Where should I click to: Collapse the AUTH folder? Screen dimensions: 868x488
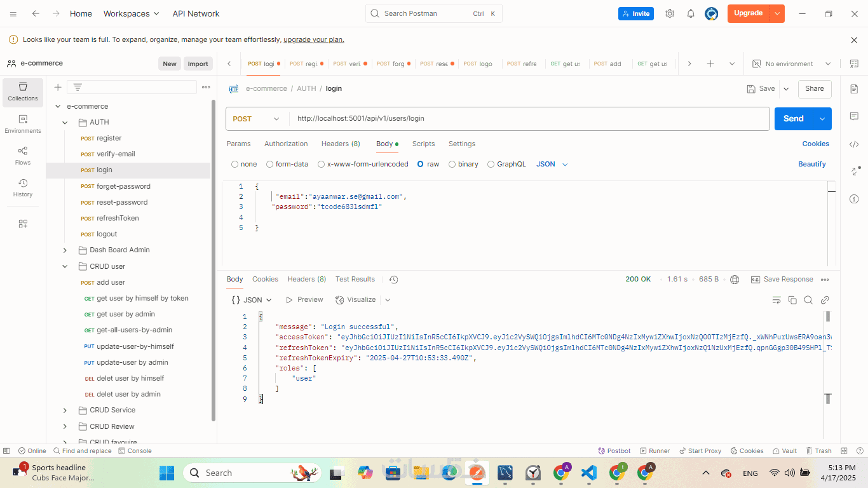(x=65, y=123)
